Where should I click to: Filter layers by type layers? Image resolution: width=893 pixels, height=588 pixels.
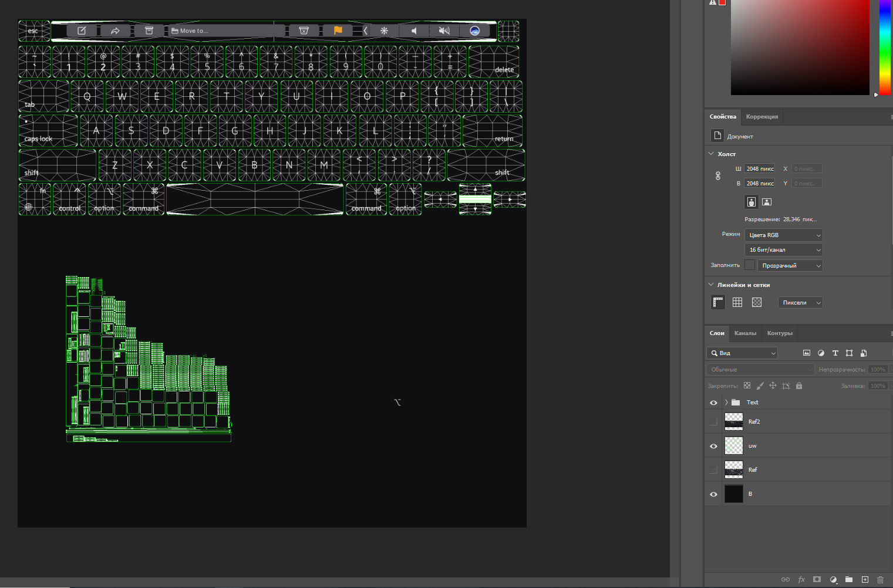click(x=835, y=353)
